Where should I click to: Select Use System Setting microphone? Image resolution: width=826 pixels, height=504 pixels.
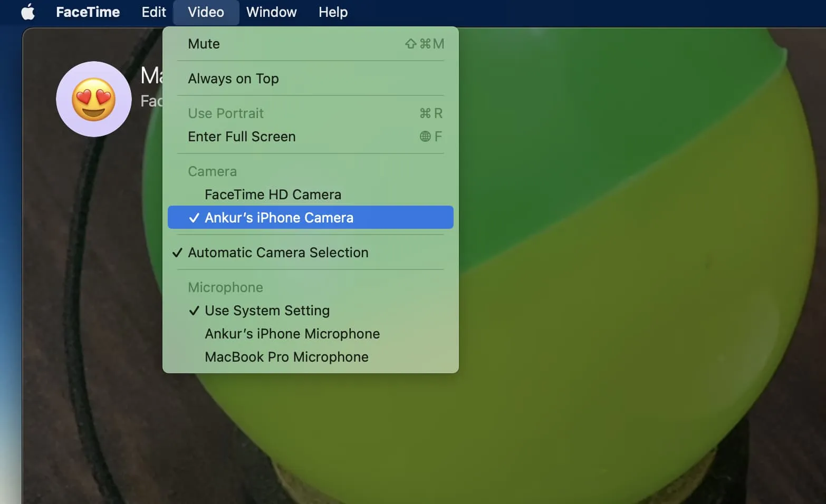(311, 311)
